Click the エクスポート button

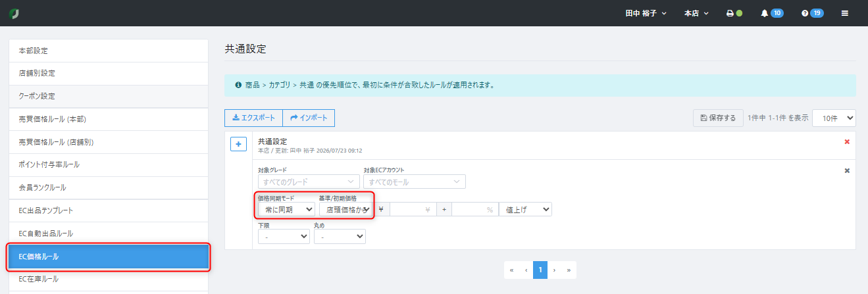tap(253, 118)
